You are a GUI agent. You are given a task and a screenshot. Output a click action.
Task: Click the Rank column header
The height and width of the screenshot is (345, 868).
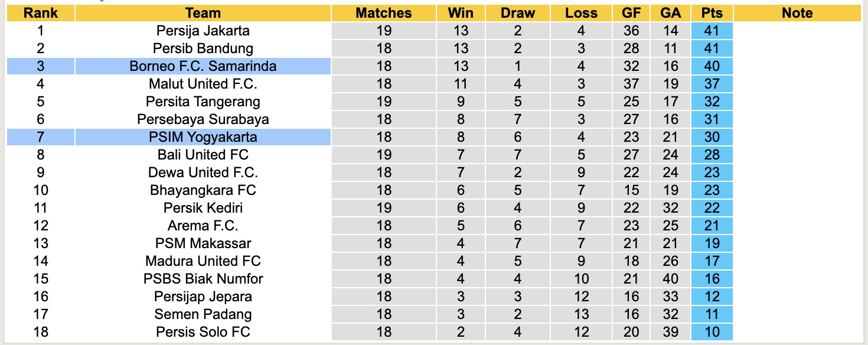coord(40,13)
